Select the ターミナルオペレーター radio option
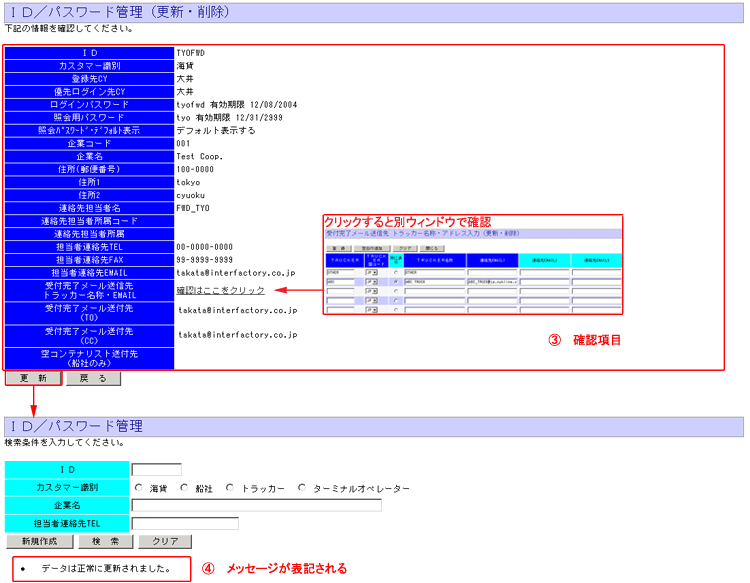The height and width of the screenshot is (583, 750). pyautogui.click(x=302, y=488)
